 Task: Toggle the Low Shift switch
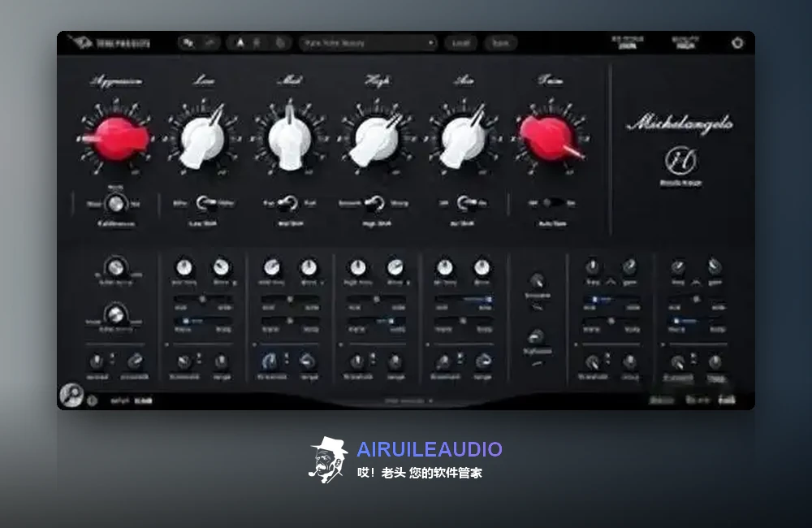(204, 203)
